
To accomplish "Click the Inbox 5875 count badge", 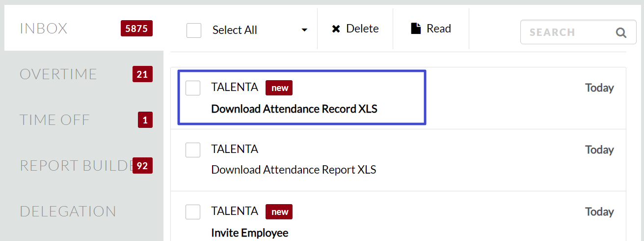I will click(x=136, y=29).
